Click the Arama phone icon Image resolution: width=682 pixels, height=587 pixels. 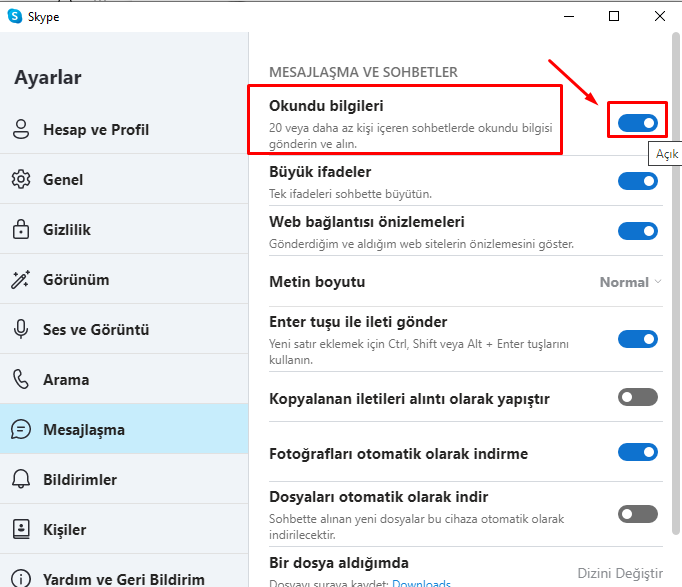coord(21,379)
